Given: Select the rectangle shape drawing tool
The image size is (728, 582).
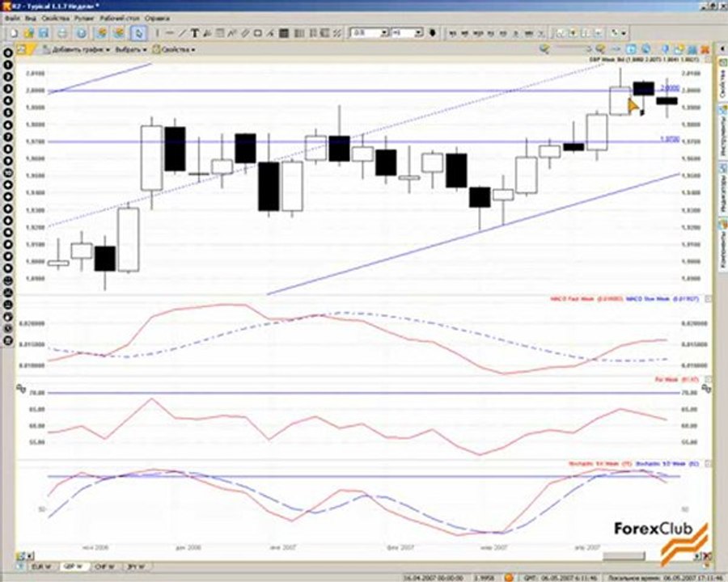Looking at the screenshot, I should [x=258, y=33].
